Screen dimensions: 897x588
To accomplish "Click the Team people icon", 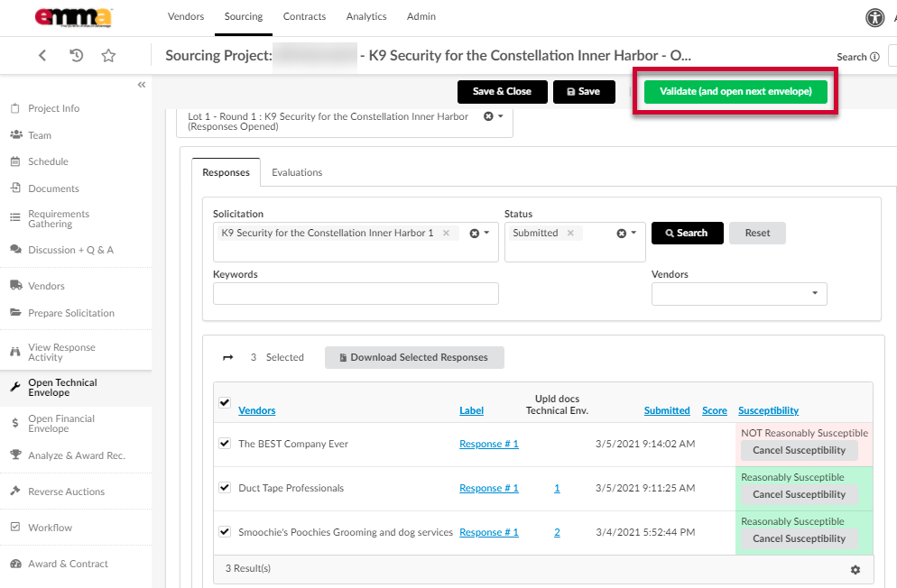I will pos(16,135).
